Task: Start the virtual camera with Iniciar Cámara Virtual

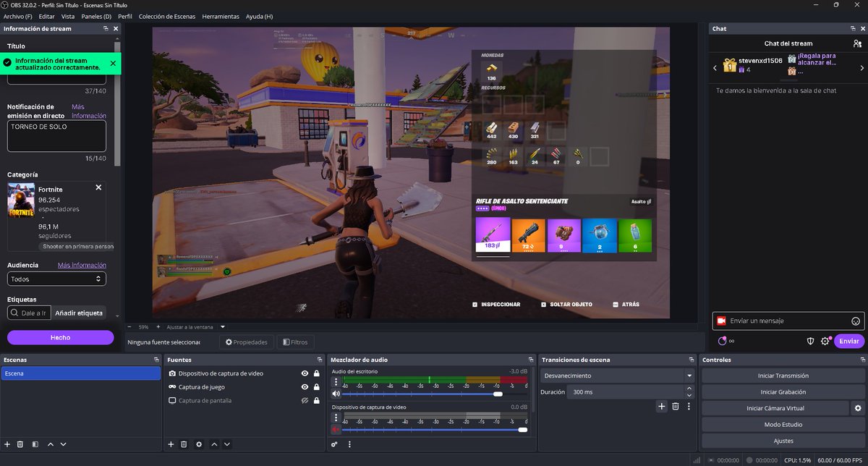Action: click(x=775, y=408)
